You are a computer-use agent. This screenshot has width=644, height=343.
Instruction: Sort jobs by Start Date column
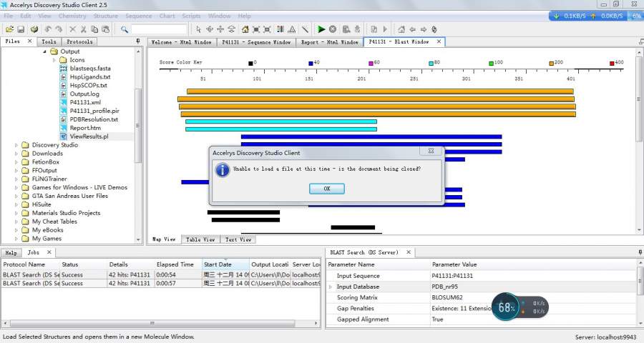[x=226, y=264]
